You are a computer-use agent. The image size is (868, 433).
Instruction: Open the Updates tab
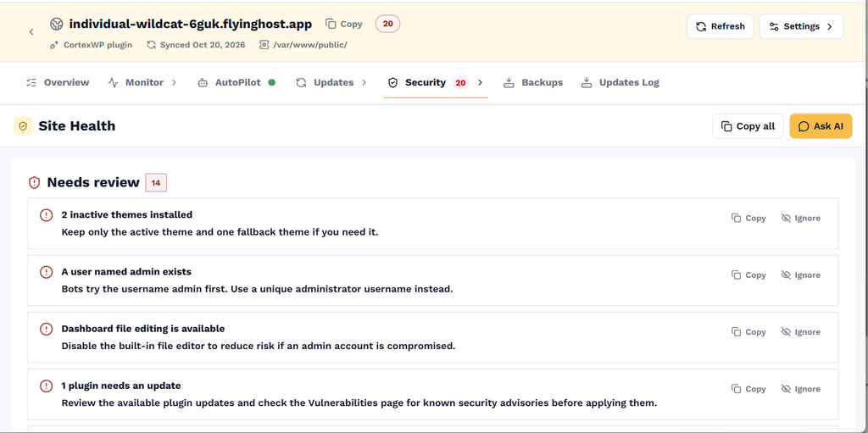[325, 82]
